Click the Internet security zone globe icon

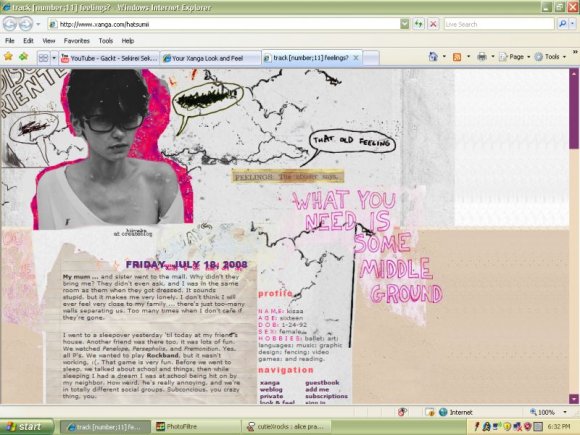[x=443, y=412]
